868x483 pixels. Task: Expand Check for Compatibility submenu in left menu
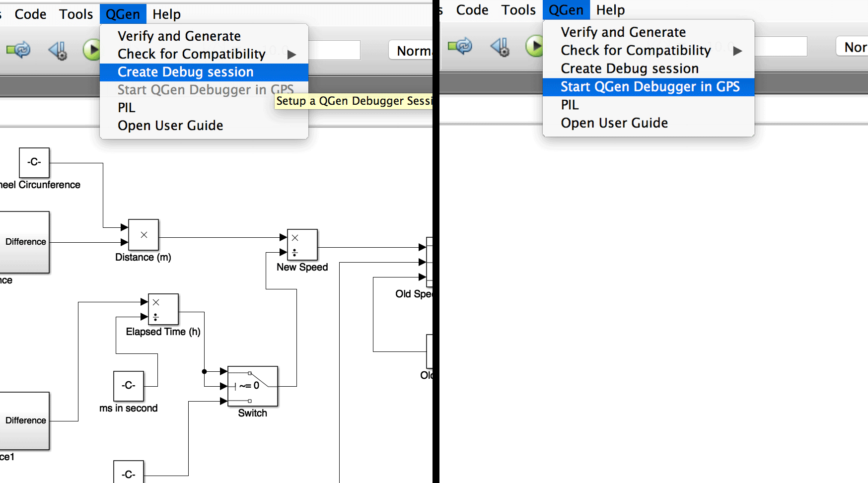tap(204, 54)
